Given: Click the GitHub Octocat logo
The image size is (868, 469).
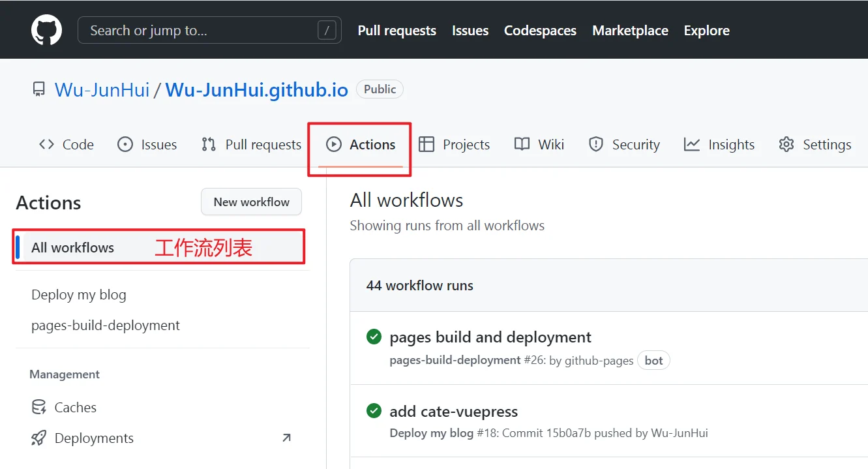Looking at the screenshot, I should 47,30.
